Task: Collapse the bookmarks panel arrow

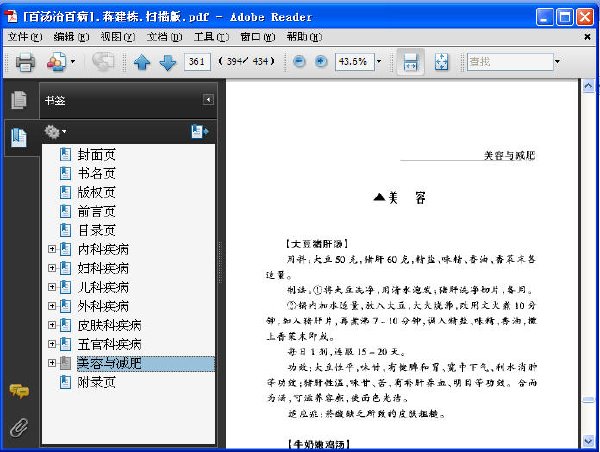Action: [208, 100]
